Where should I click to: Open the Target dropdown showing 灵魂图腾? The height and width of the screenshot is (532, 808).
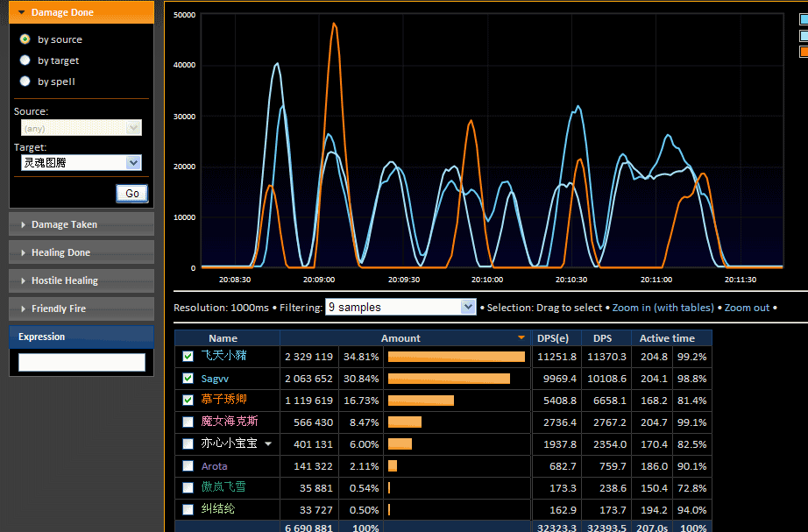point(82,163)
